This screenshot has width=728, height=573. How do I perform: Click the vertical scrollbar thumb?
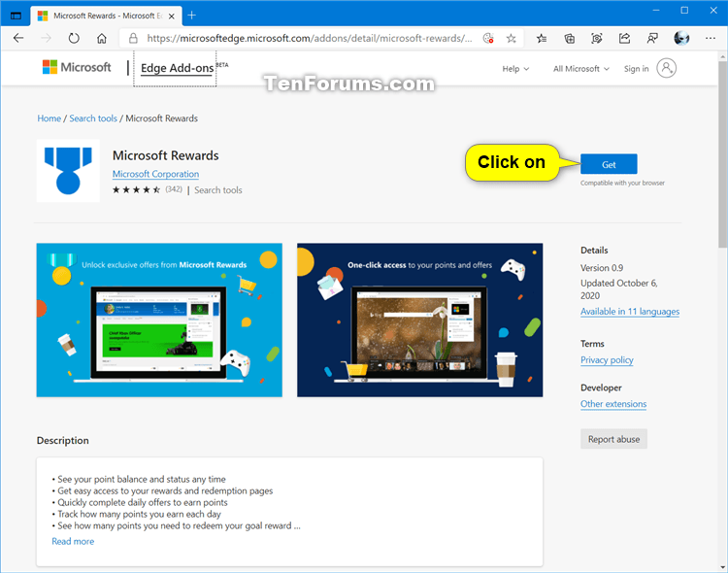tap(723, 154)
